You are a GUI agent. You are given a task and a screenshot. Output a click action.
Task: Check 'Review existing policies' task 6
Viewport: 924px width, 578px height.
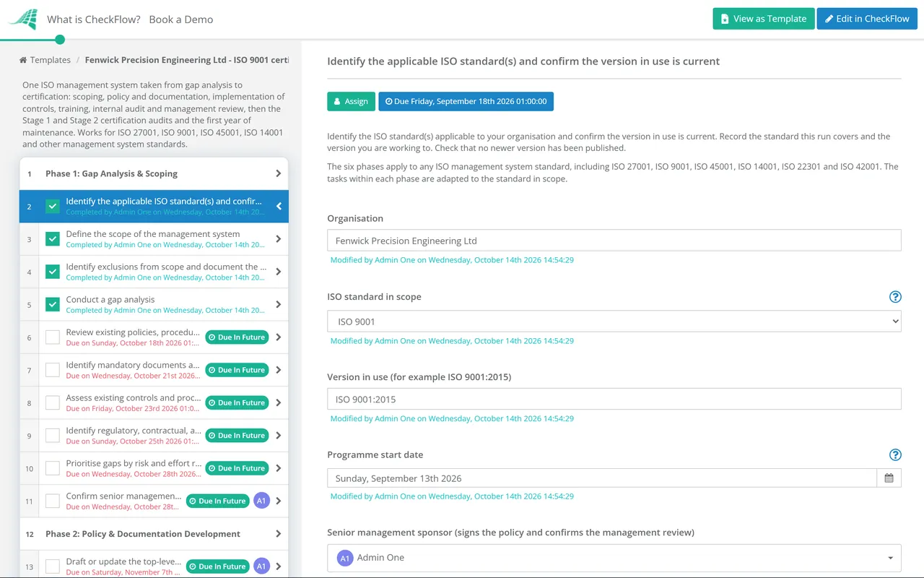click(53, 337)
